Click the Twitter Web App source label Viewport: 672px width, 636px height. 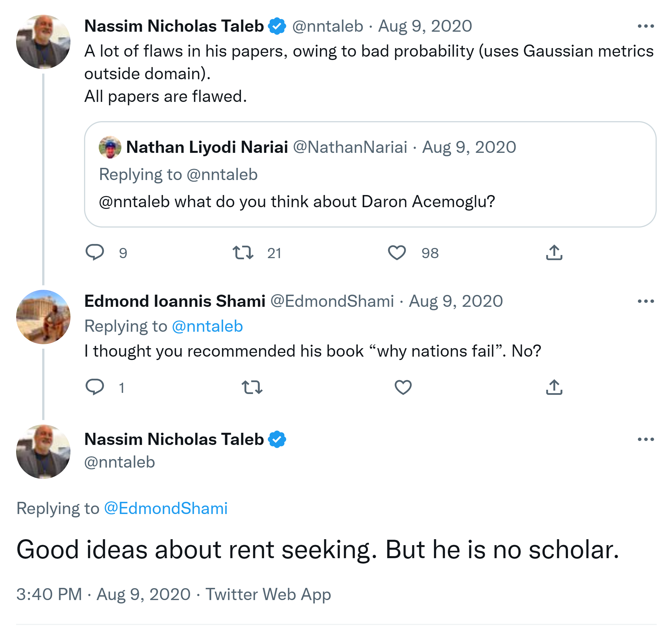(x=268, y=594)
